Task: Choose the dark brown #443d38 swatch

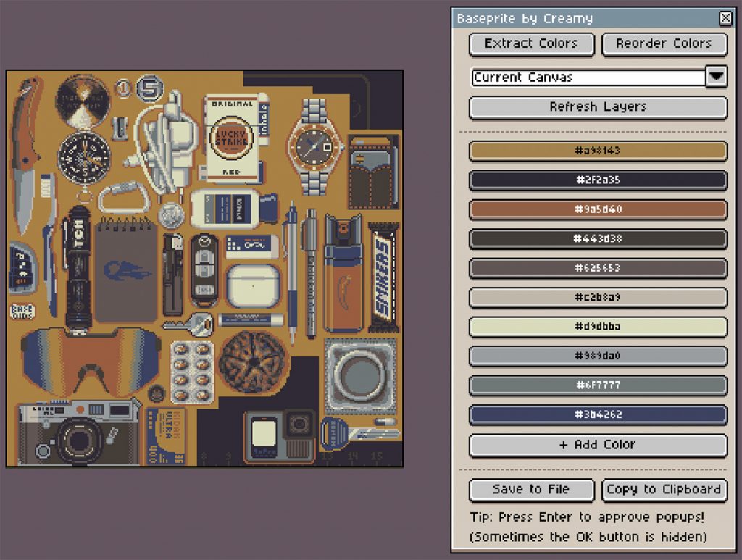Action: click(x=598, y=239)
